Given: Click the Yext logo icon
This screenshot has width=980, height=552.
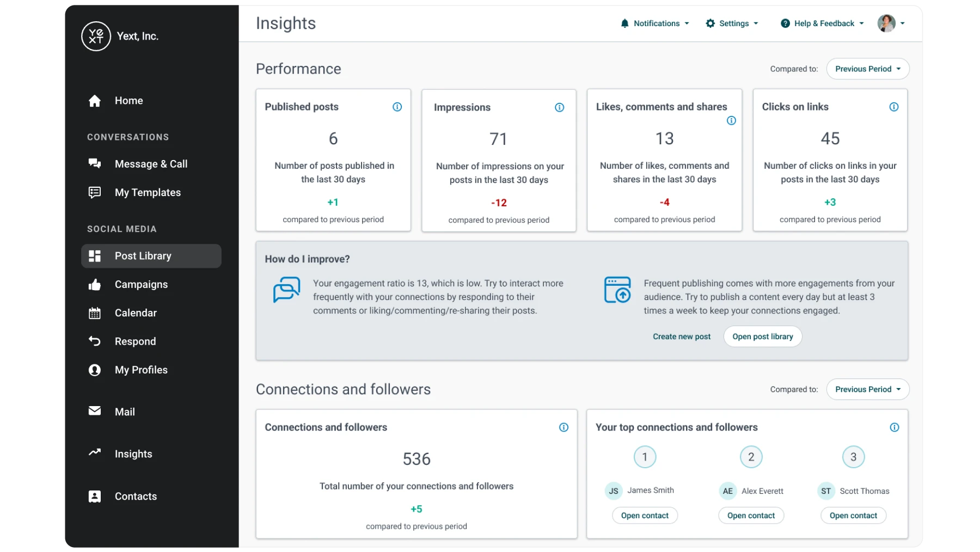Looking at the screenshot, I should coord(96,36).
